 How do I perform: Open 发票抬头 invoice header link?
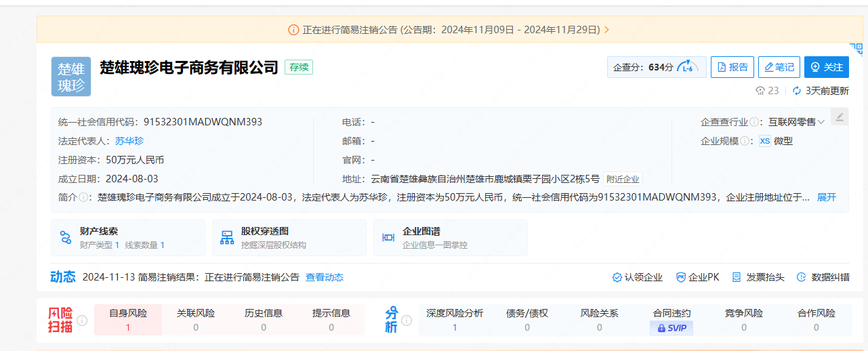pos(758,277)
